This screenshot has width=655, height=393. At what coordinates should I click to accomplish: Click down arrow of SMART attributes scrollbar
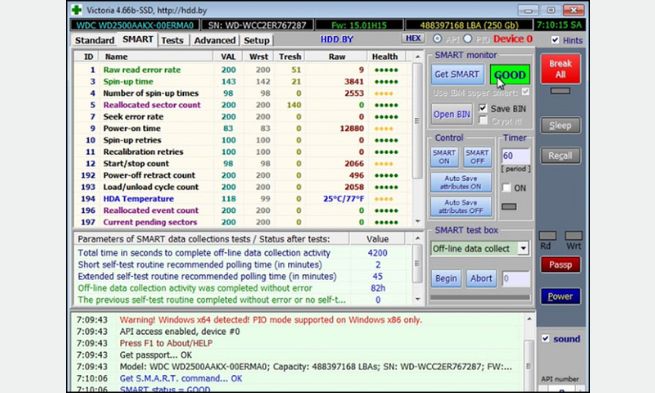click(x=418, y=221)
